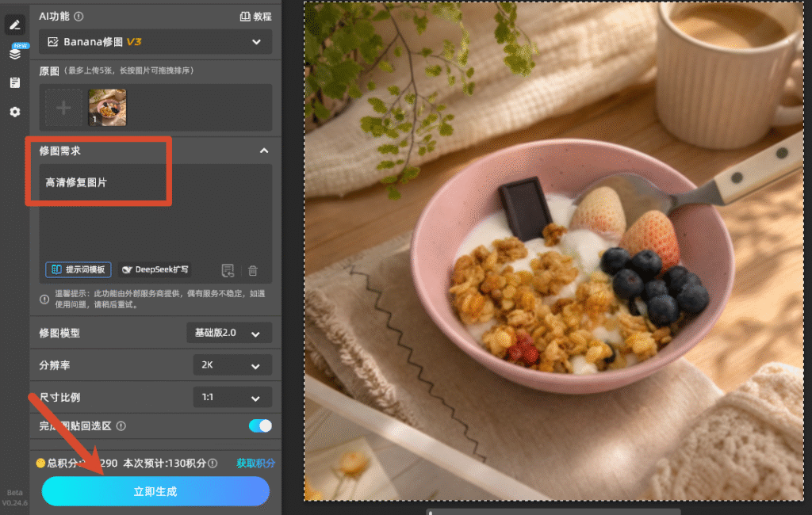Click the 提示词模板 button
This screenshot has height=515, width=812.
pyautogui.click(x=79, y=269)
